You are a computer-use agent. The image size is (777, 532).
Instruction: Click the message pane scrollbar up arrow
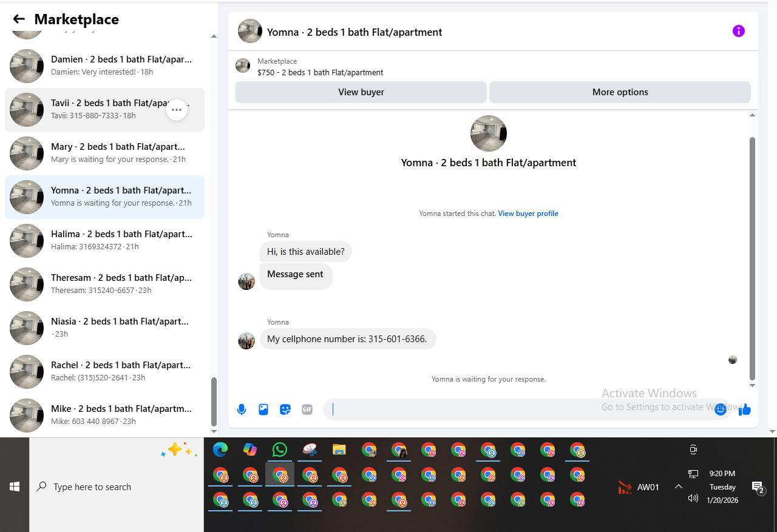pyautogui.click(x=753, y=115)
